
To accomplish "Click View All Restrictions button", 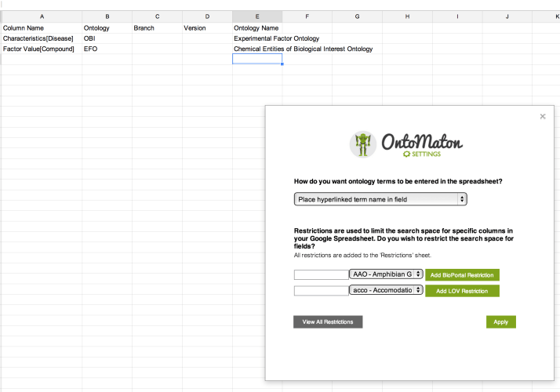I will coord(328,321).
